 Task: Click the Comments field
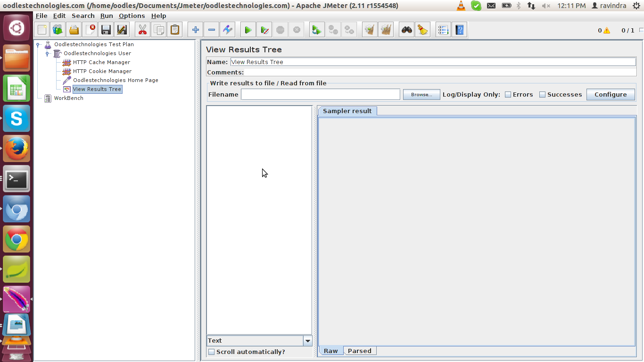coord(440,73)
